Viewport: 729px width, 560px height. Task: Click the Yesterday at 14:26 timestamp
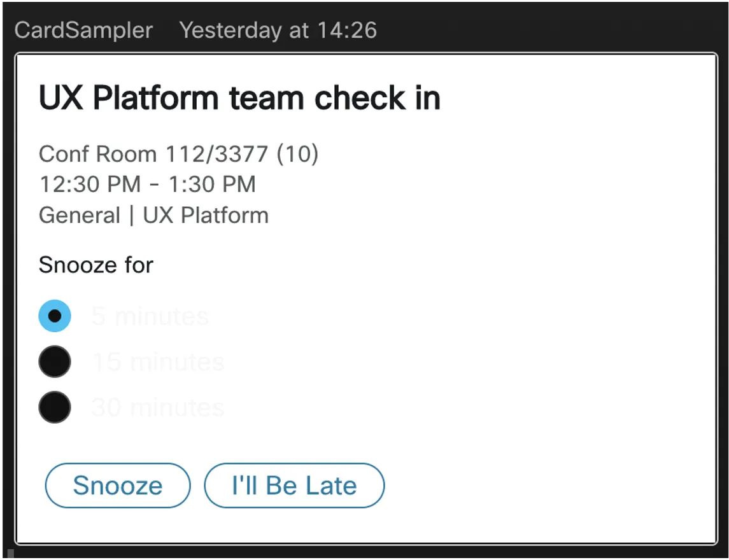(278, 30)
